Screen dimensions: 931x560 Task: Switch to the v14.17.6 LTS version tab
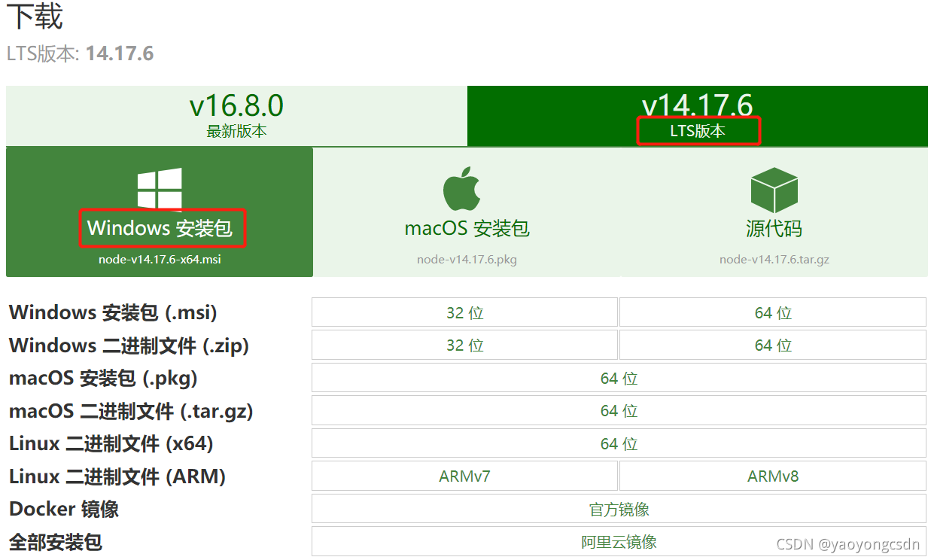click(698, 116)
